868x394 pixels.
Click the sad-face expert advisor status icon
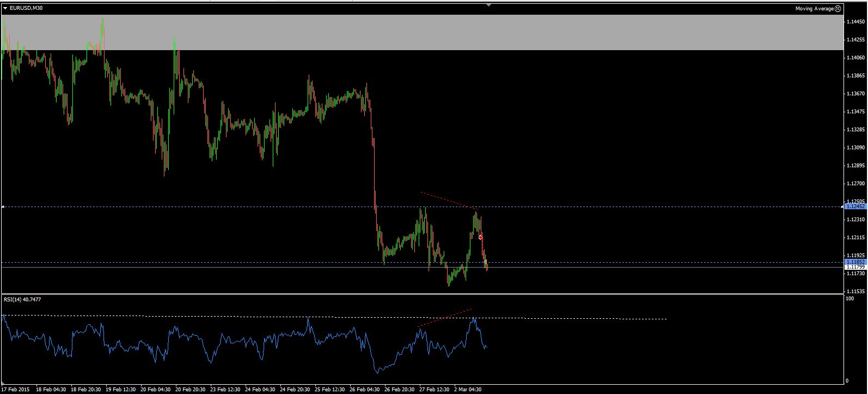(838, 9)
